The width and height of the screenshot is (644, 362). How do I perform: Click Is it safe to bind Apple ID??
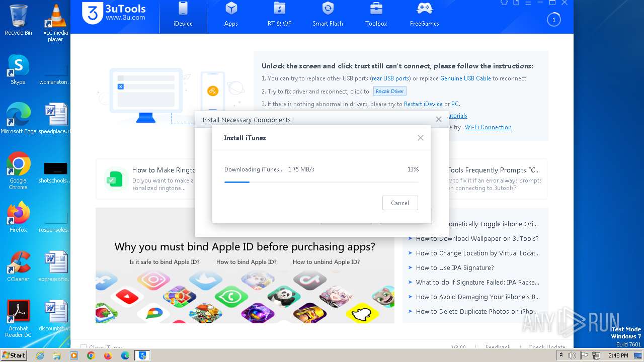[165, 262]
